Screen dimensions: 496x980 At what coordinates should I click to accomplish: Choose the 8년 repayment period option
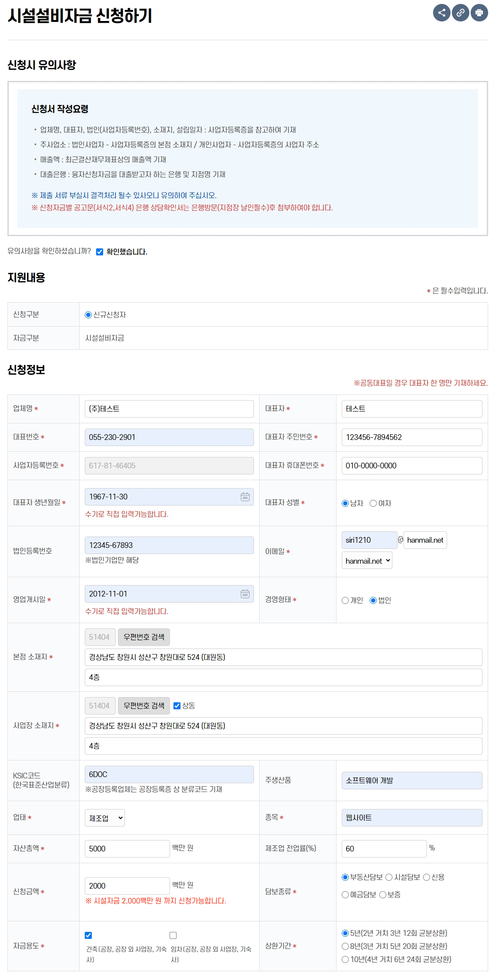(345, 946)
